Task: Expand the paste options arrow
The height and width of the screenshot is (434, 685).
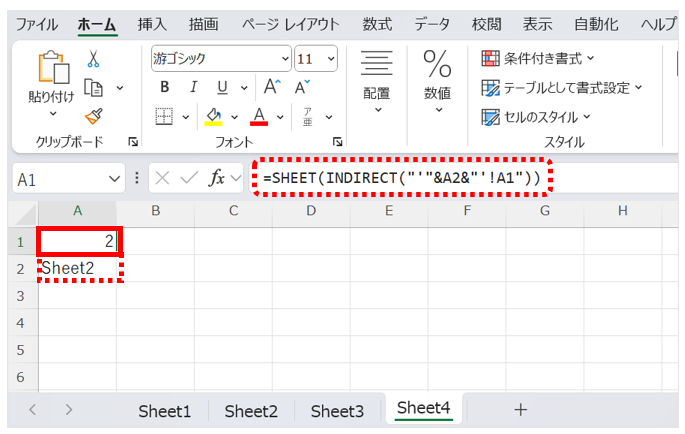Action: [53, 114]
